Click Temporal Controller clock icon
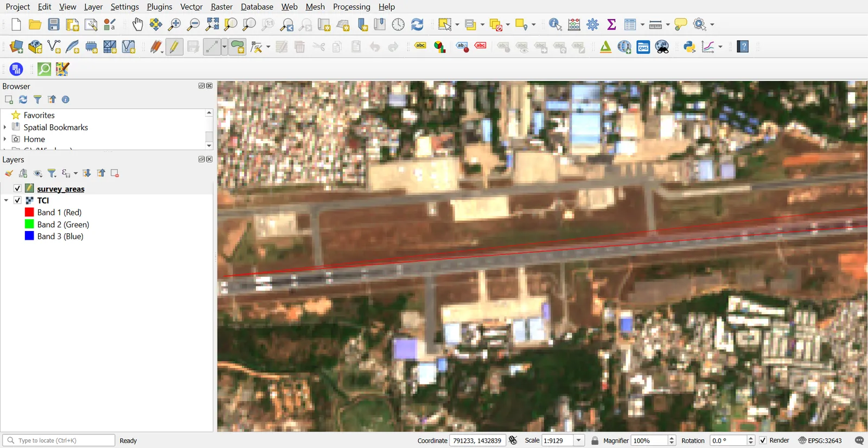Screen dimensions: 868x448 click(x=398, y=24)
